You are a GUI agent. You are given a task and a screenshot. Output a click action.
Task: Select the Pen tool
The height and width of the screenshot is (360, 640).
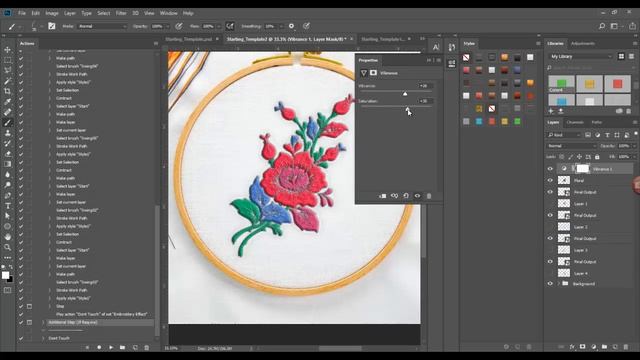(8, 196)
